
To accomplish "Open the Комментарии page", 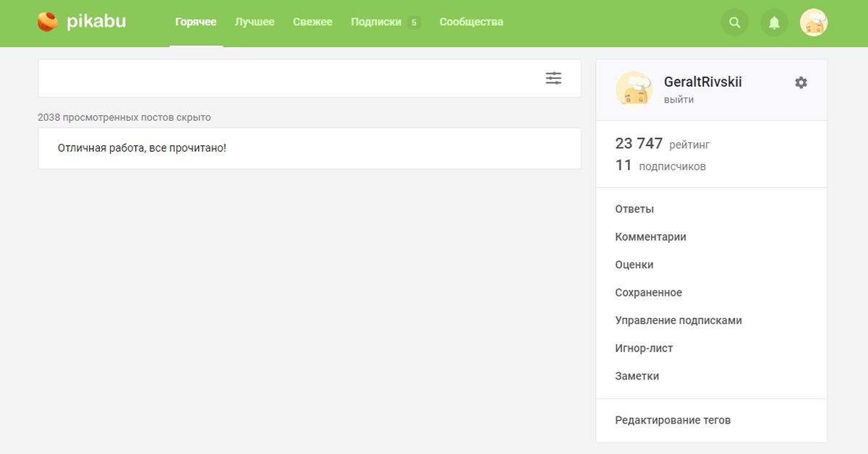I will (x=650, y=237).
